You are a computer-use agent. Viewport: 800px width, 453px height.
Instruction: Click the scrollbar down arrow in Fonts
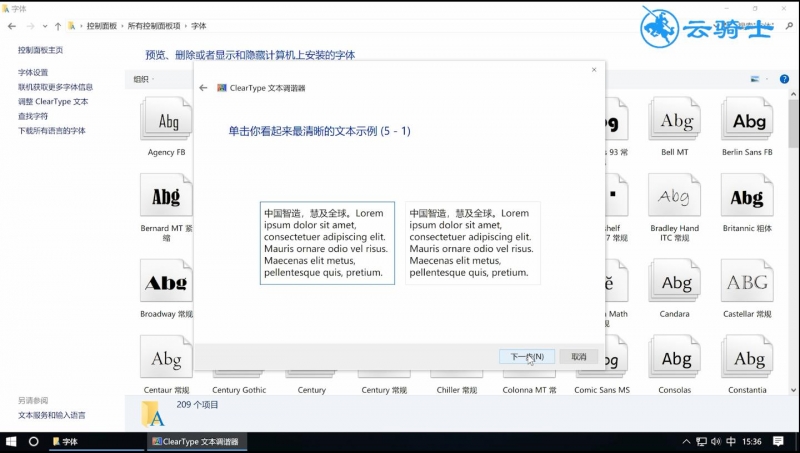click(793, 390)
